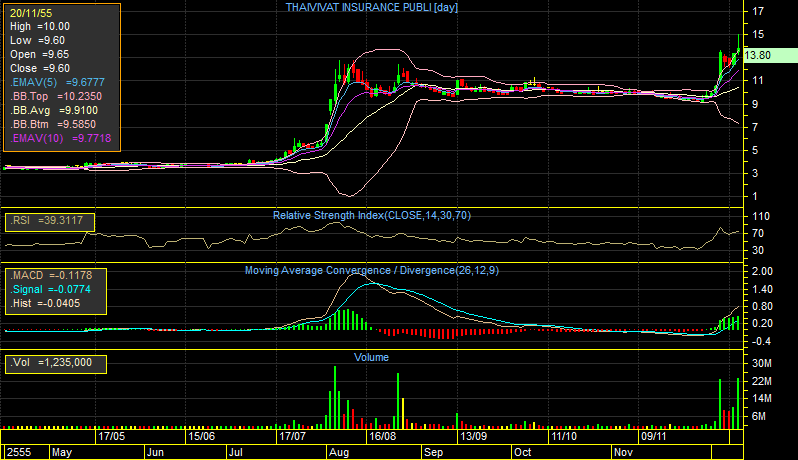Click the volume axis label 22M
This screenshot has height=460, width=798.
[762, 381]
